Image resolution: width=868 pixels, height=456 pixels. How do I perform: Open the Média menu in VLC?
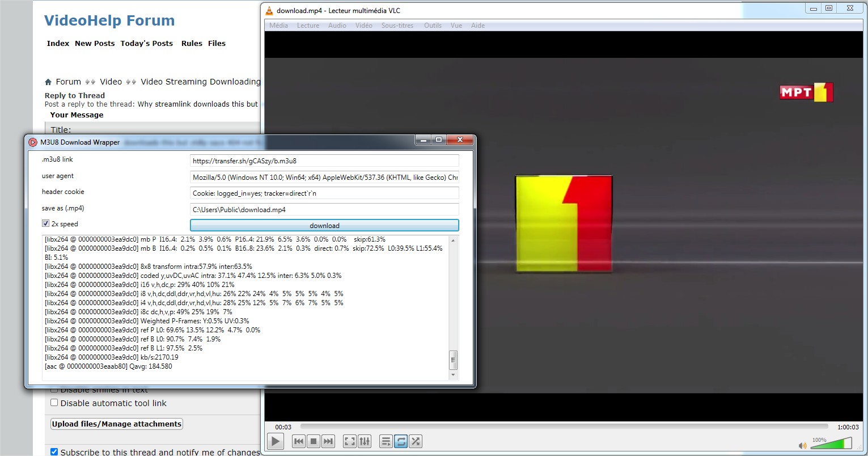click(x=278, y=26)
